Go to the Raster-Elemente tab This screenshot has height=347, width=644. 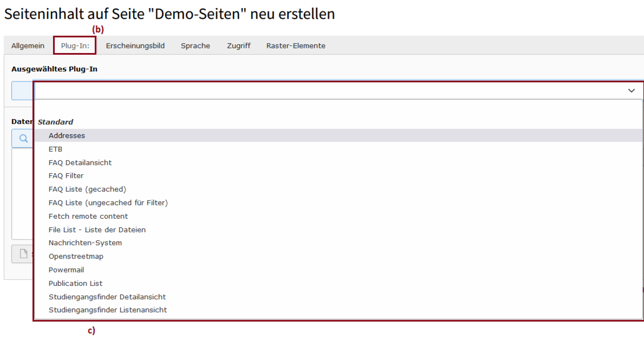point(296,46)
